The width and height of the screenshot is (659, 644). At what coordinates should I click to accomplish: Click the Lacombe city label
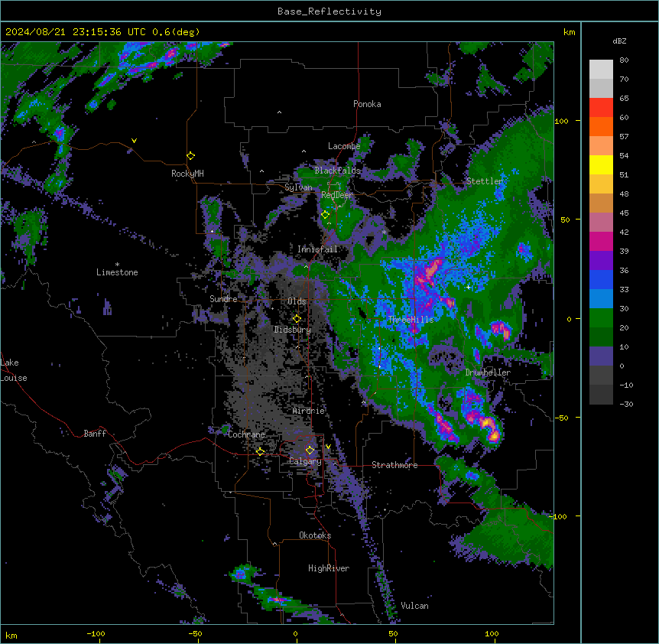(344, 146)
